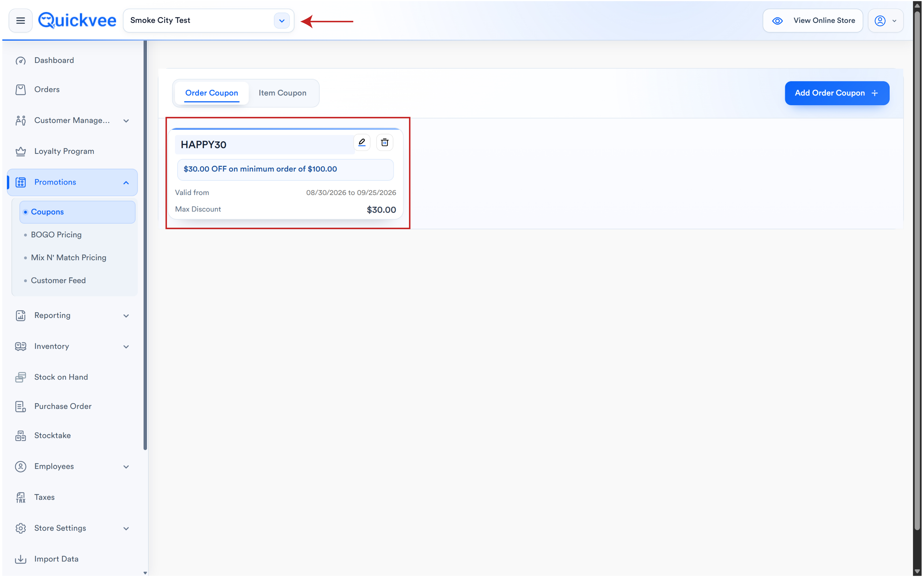This screenshot has width=924, height=577.
Task: Open the user account profile icon
Action: [x=880, y=21]
